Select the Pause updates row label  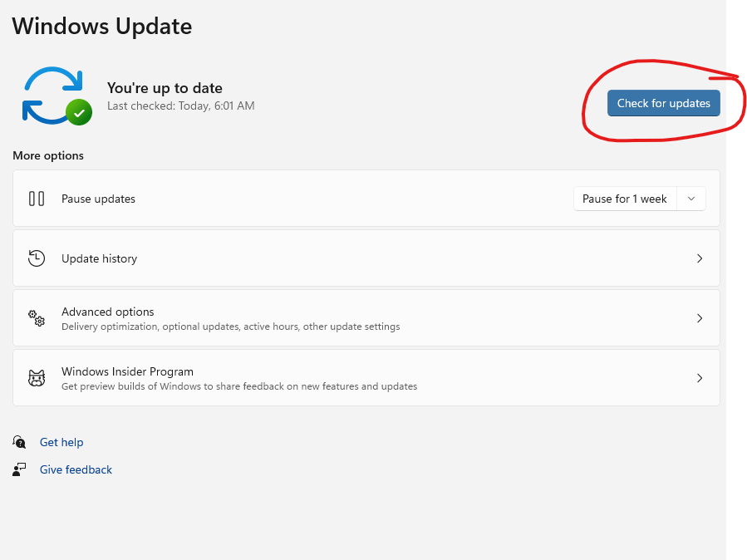coord(98,199)
